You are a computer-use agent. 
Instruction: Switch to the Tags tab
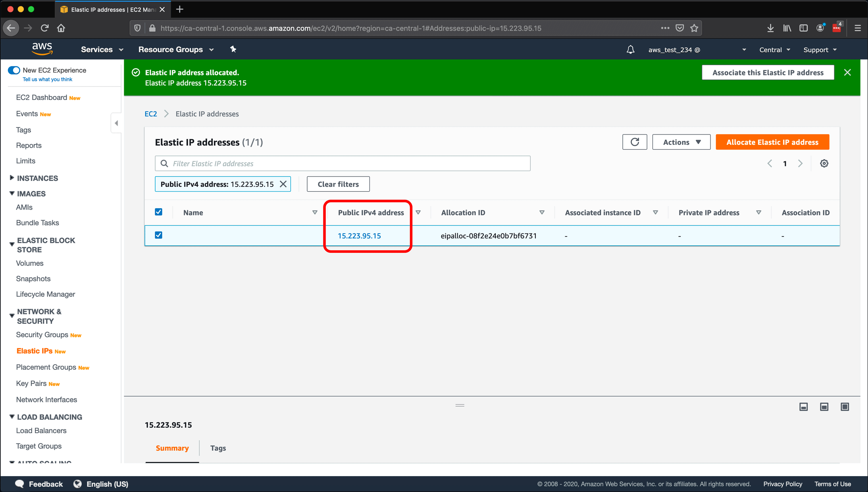click(218, 448)
